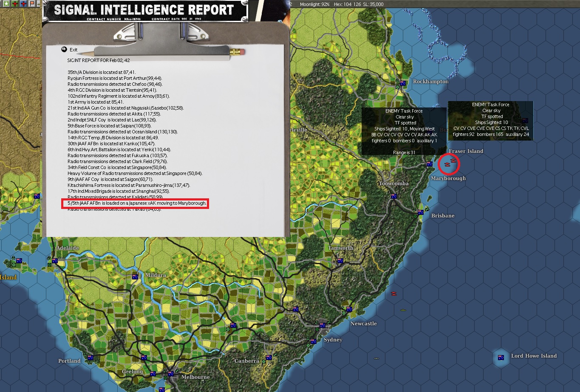Screen dimensions: 580x392
Task: Select the Portland base flag
Action: (90, 358)
